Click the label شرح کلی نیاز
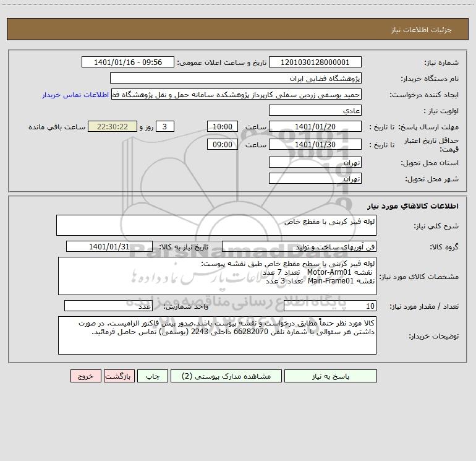 [x=436, y=226]
